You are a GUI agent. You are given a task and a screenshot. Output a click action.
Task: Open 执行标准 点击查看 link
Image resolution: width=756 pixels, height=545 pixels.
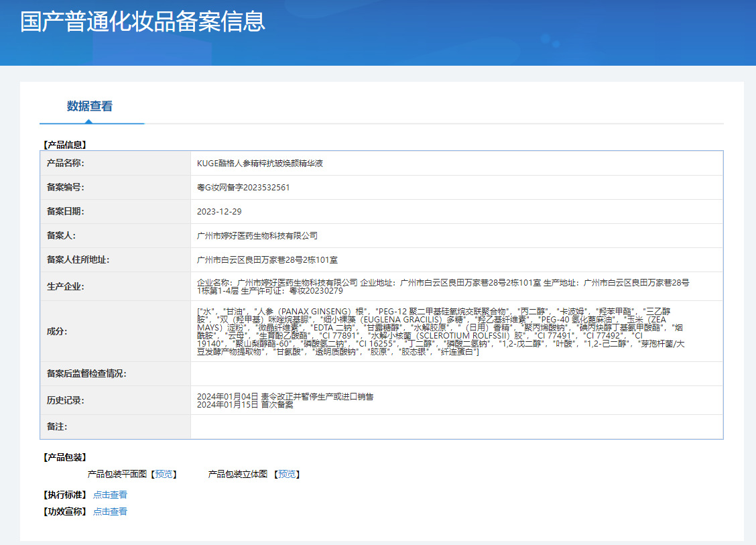pyautogui.click(x=110, y=495)
